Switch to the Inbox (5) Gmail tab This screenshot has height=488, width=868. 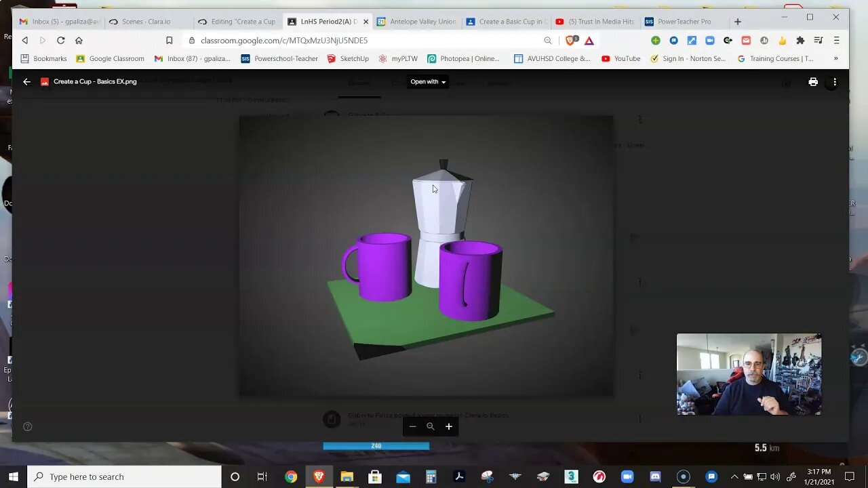(x=60, y=22)
